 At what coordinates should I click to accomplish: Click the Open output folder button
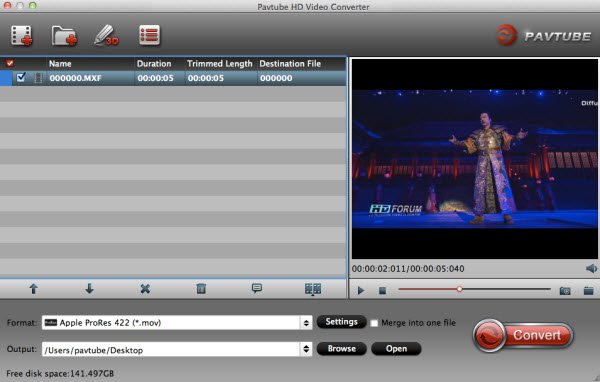point(396,349)
